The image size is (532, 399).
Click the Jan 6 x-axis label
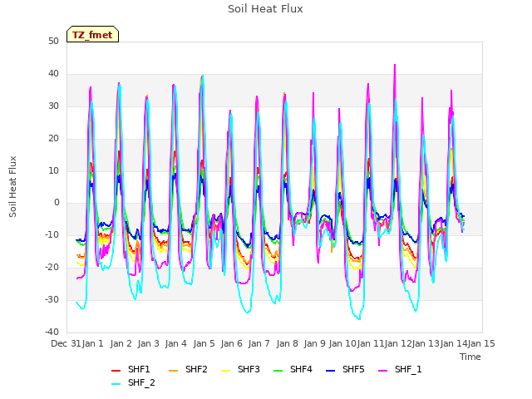tap(231, 343)
